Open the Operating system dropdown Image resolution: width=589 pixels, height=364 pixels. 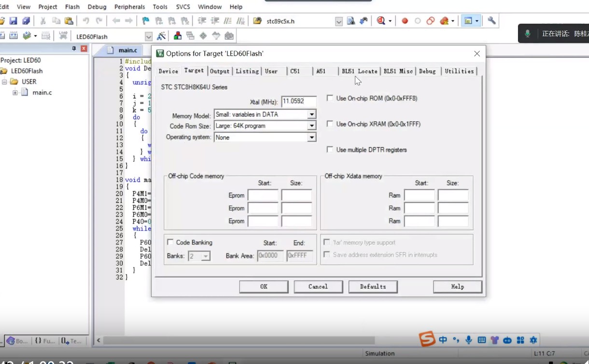pyautogui.click(x=312, y=138)
